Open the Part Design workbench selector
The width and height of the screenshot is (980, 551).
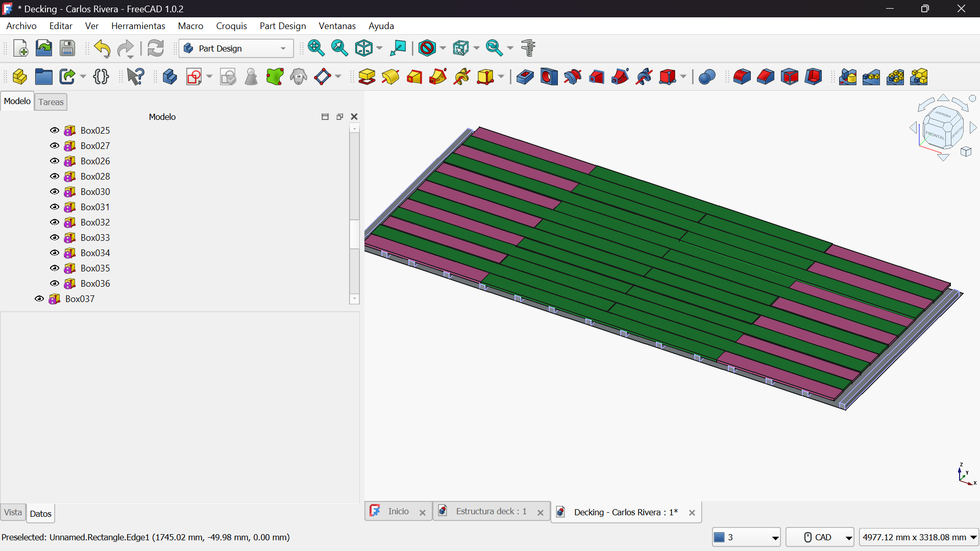236,48
